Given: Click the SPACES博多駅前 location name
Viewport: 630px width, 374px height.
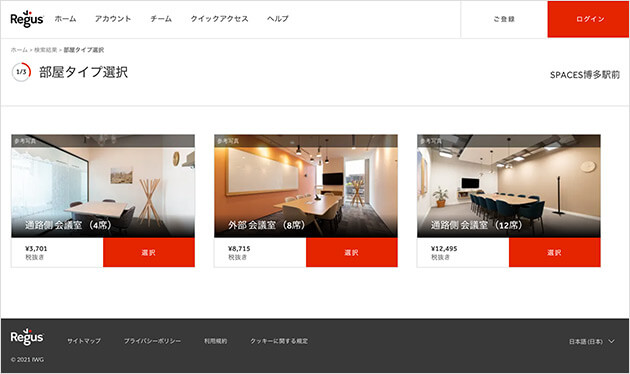Looking at the screenshot, I should (x=585, y=75).
